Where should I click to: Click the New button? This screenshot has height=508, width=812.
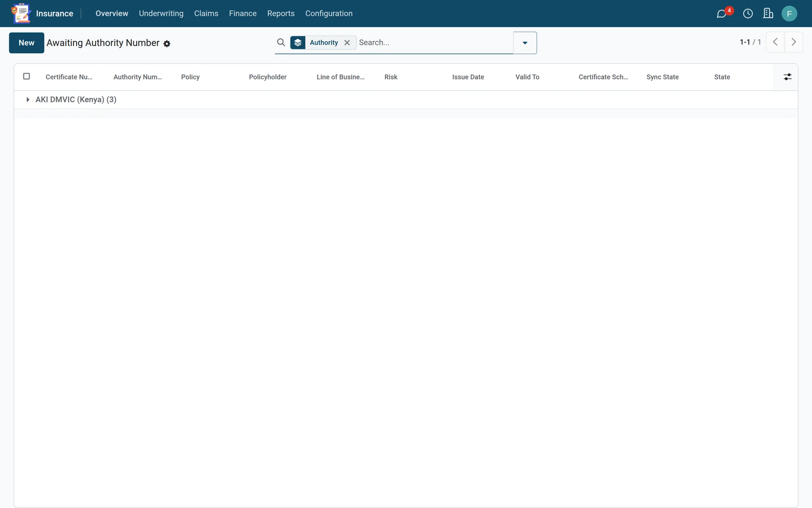(27, 43)
